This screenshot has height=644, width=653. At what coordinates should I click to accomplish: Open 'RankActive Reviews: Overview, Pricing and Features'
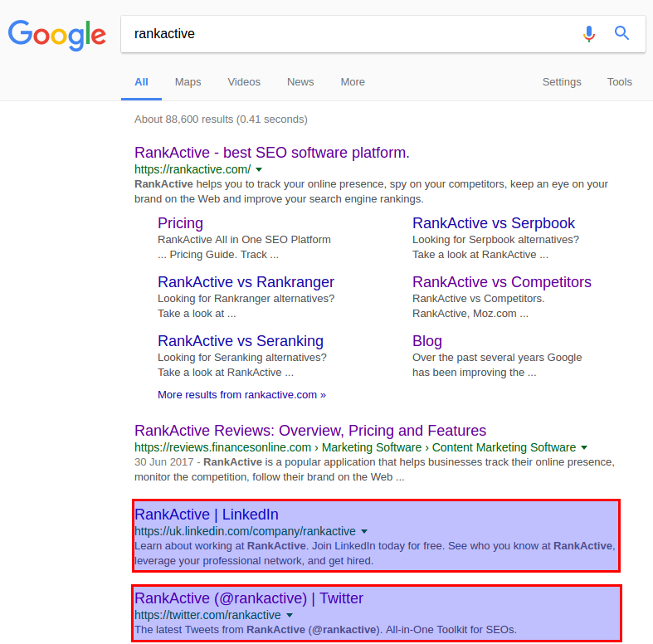[310, 431]
